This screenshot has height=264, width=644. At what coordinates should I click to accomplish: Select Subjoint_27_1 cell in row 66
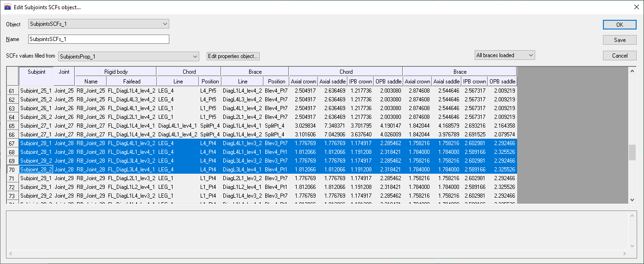(x=36, y=135)
